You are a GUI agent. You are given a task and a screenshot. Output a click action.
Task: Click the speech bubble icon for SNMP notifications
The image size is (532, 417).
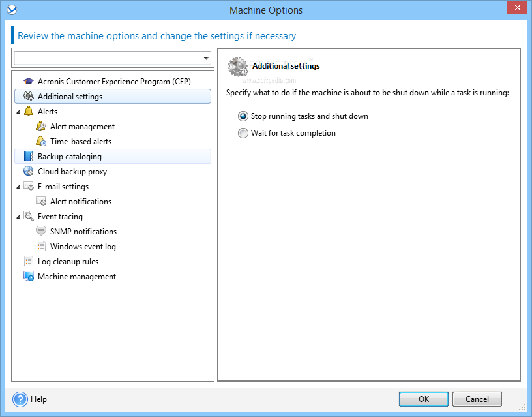40,231
